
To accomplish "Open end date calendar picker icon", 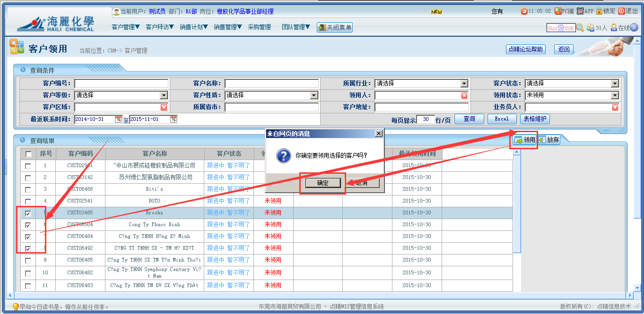I will 174,119.
